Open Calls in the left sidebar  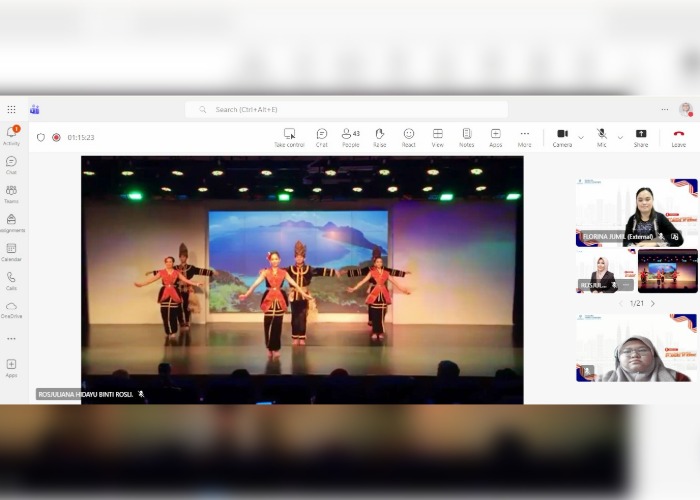point(11,279)
